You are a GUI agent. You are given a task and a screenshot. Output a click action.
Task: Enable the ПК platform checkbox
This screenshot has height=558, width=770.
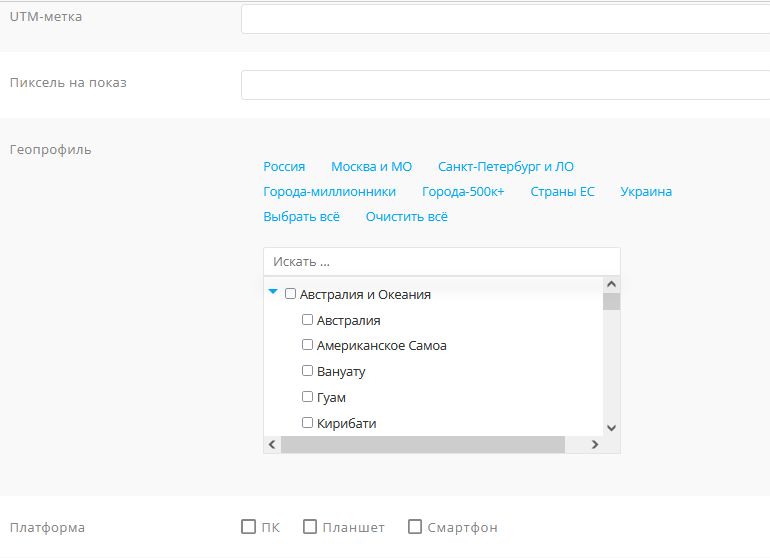click(248, 527)
